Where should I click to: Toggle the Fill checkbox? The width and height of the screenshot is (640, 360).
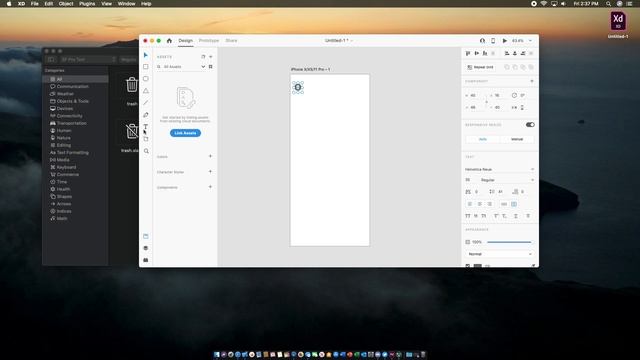click(468, 266)
